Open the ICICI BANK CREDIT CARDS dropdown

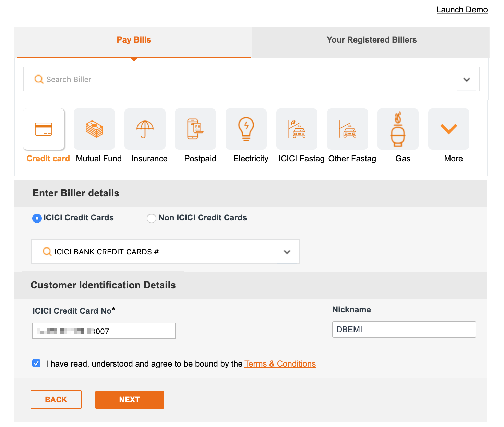tap(287, 252)
